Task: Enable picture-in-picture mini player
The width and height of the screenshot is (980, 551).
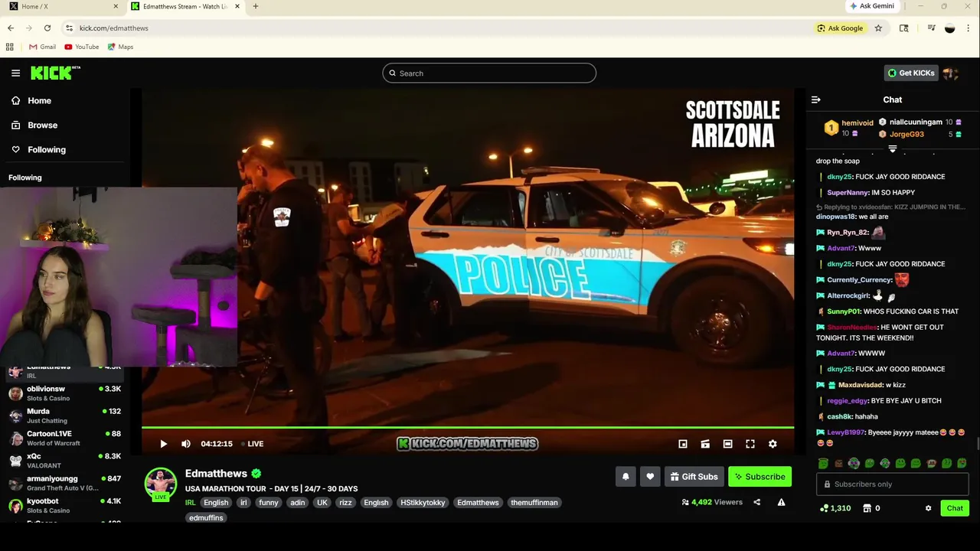Action: (683, 444)
